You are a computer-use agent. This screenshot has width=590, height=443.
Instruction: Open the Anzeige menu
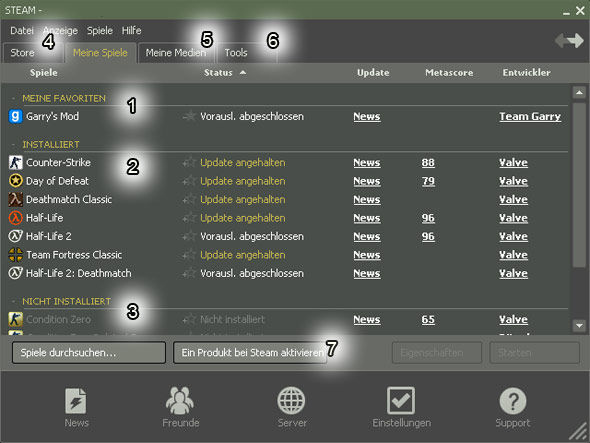60,30
